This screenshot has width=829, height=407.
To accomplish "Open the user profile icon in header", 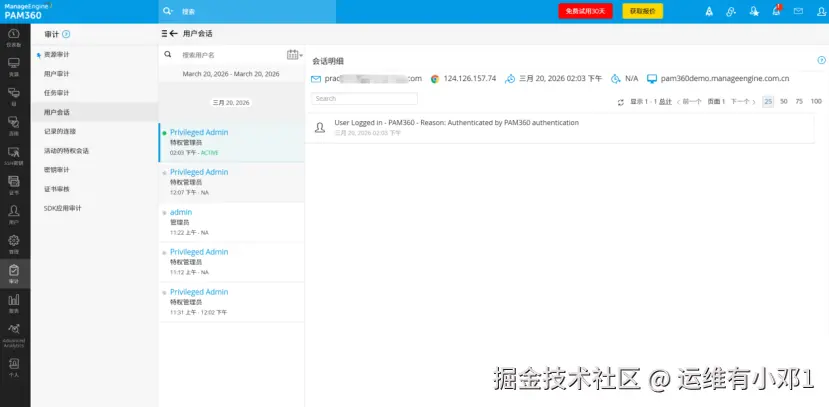I will tap(821, 11).
